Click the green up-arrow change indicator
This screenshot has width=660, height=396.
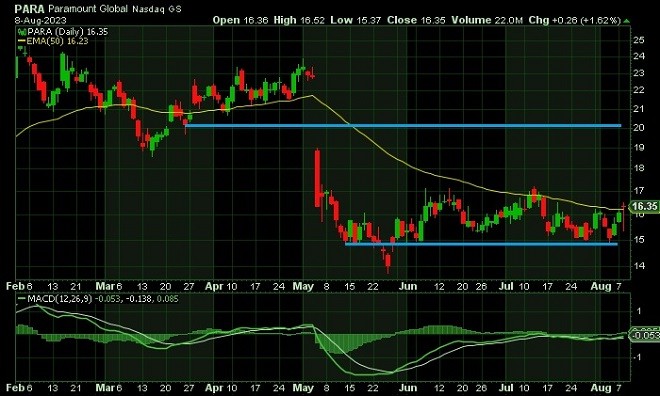(626, 21)
